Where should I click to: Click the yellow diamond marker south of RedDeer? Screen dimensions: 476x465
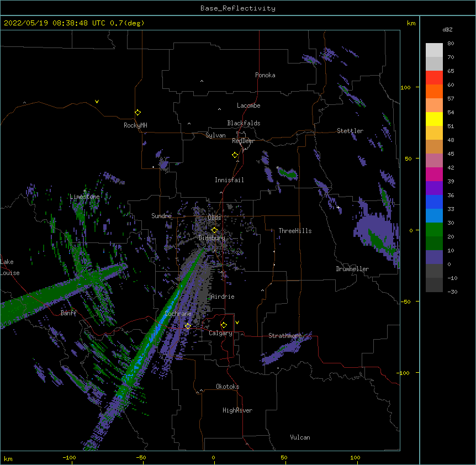235,155
